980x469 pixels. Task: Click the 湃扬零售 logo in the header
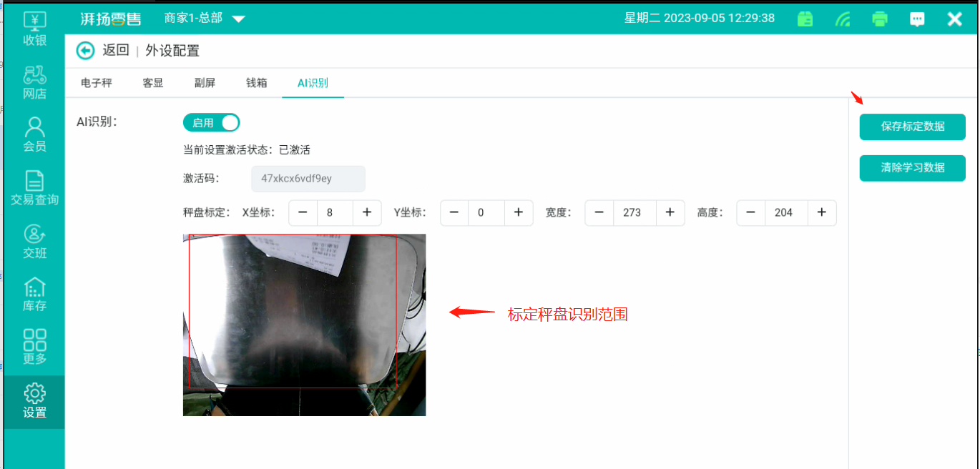point(110,19)
